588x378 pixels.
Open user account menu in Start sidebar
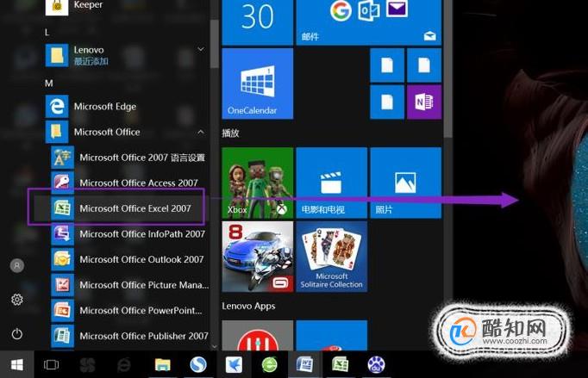click(x=17, y=265)
